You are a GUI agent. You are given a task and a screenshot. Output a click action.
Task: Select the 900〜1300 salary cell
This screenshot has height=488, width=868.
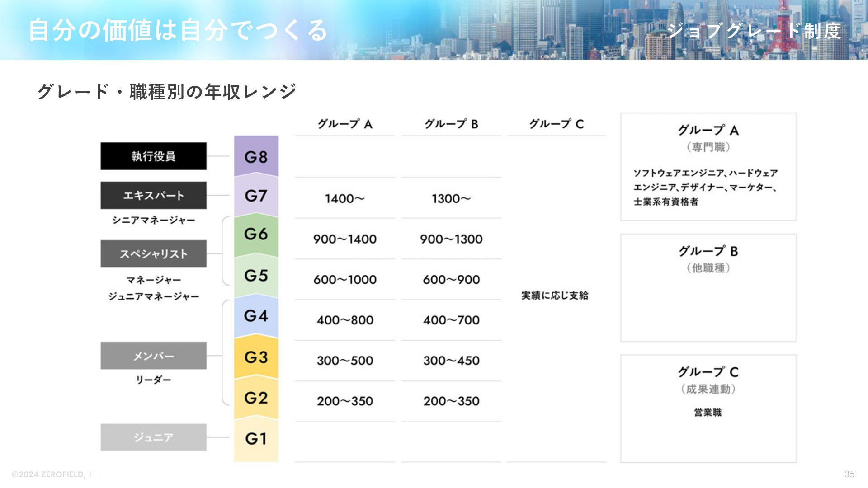coord(451,239)
